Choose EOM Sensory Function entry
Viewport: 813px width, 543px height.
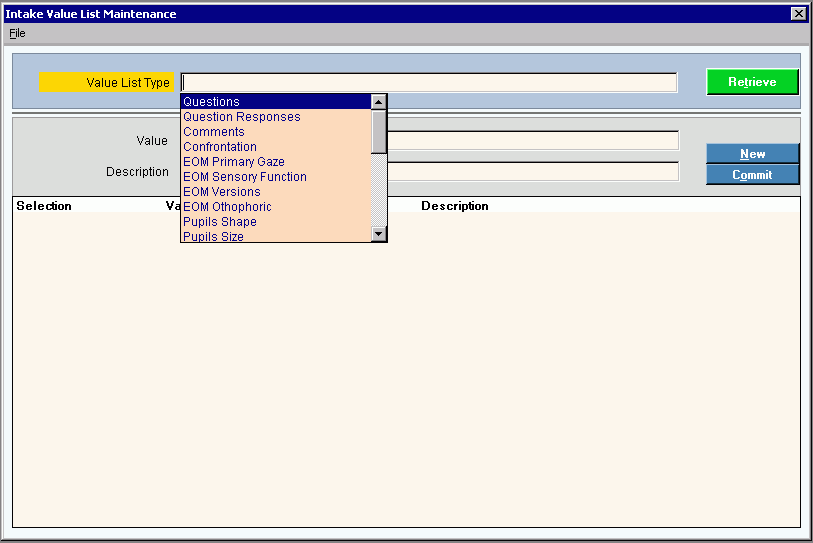point(244,177)
